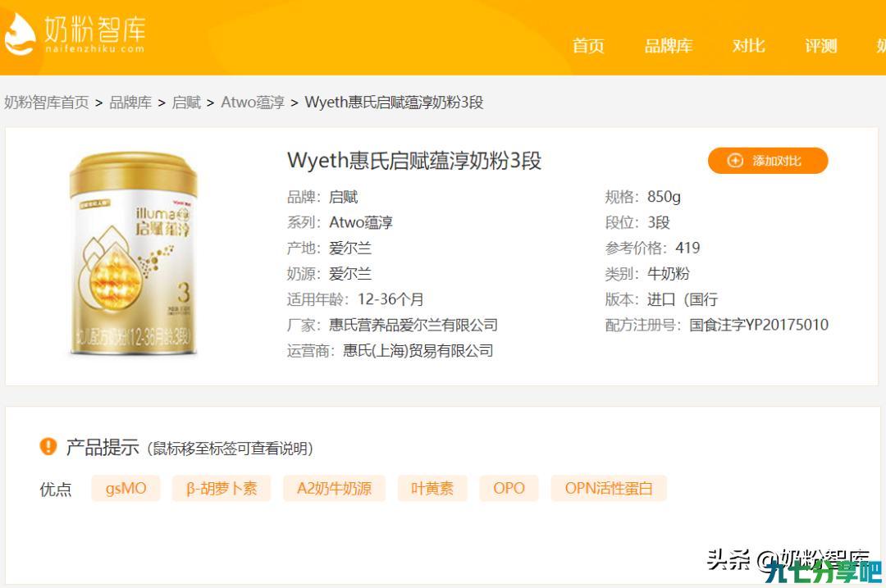The height and width of the screenshot is (588, 886).
Task: Click registration number 国食注字YP20175010
Action: (759, 325)
